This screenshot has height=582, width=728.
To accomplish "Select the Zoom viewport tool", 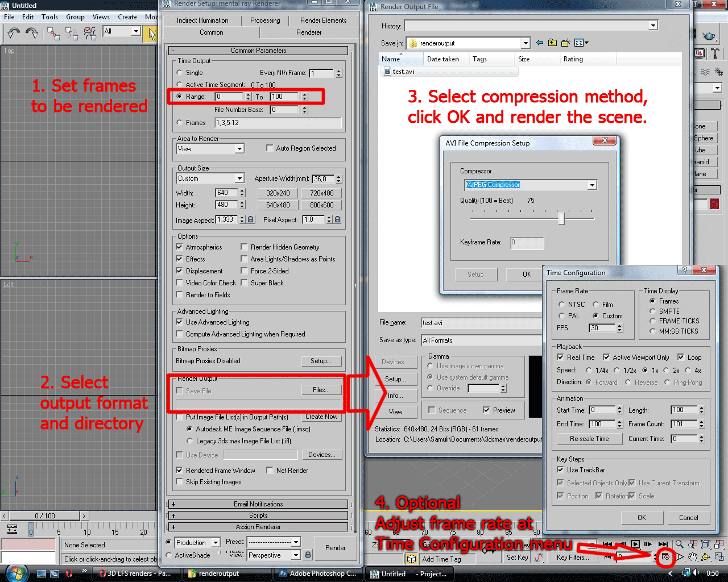I will tap(680, 544).
